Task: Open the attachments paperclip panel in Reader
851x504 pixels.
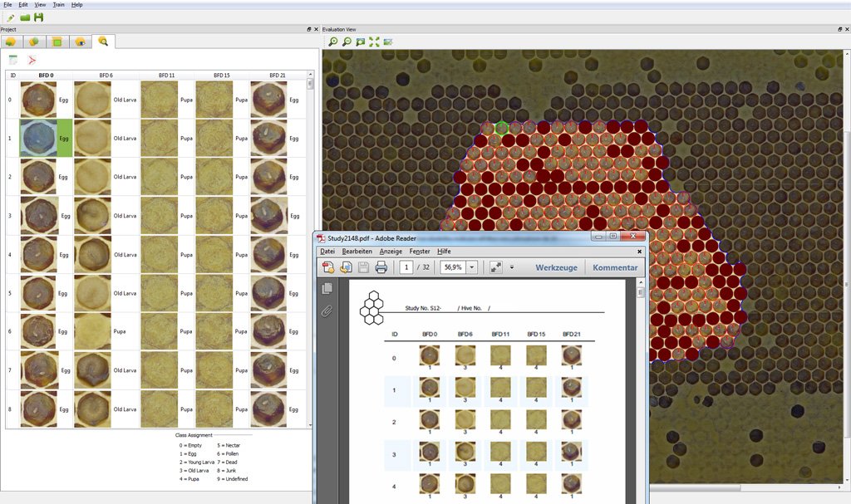Action: tap(327, 311)
